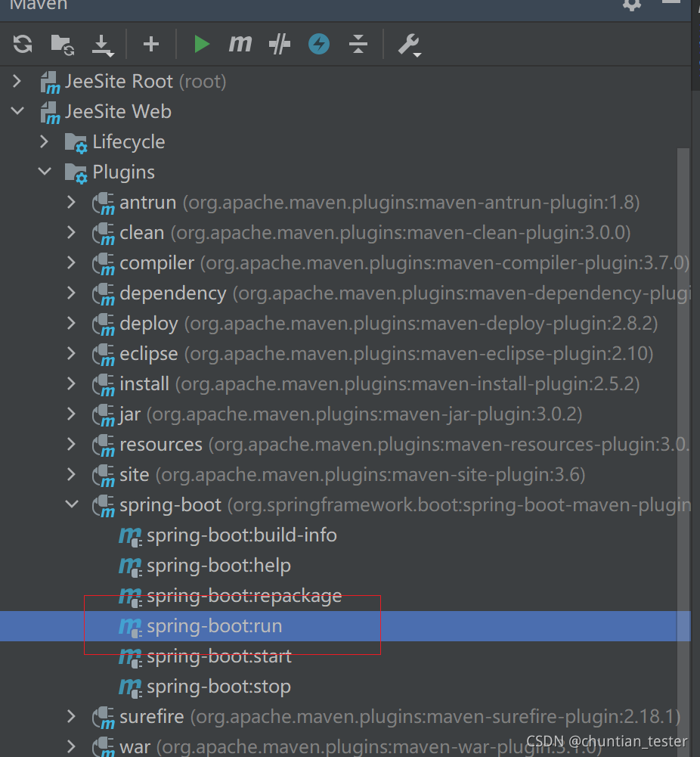Collapse spring-boot plugin node
The image size is (700, 757).
coord(72,504)
